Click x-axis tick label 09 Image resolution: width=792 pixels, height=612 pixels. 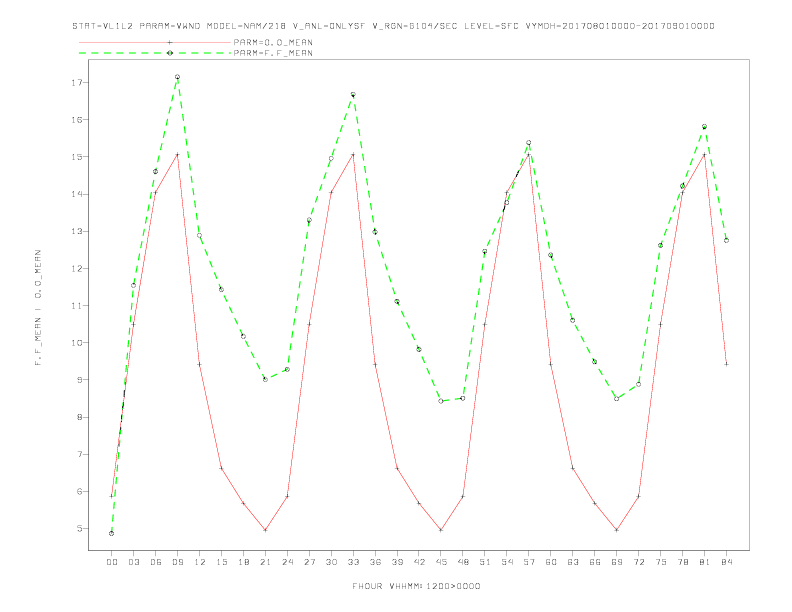coord(177,562)
